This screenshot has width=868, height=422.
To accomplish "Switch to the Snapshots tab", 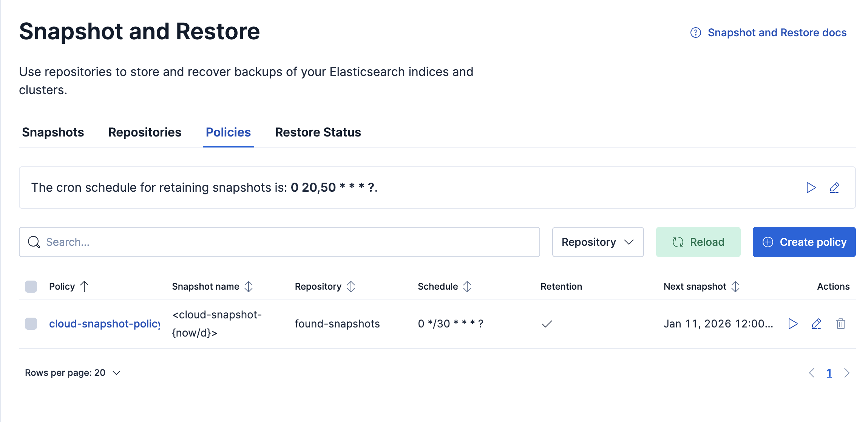I will click(x=53, y=132).
